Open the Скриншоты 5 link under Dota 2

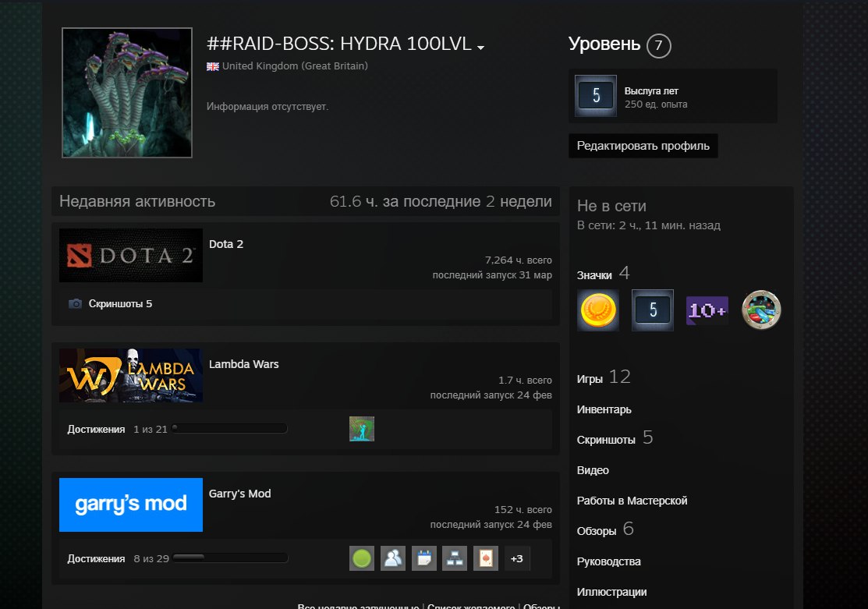tap(120, 304)
